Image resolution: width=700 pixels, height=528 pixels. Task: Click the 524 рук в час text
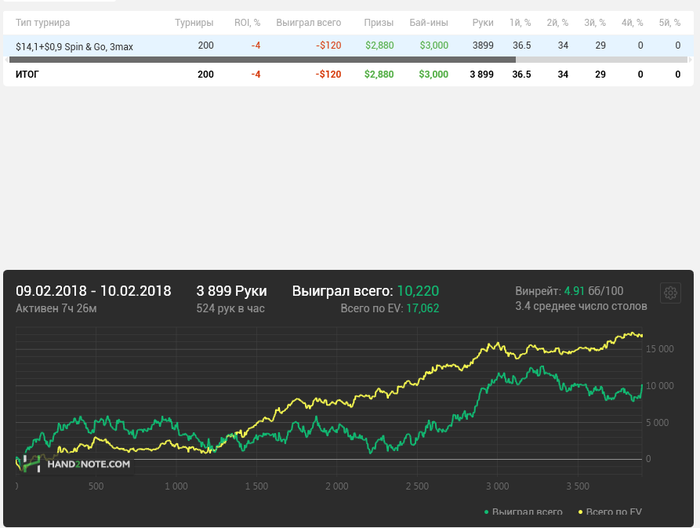[x=230, y=308]
